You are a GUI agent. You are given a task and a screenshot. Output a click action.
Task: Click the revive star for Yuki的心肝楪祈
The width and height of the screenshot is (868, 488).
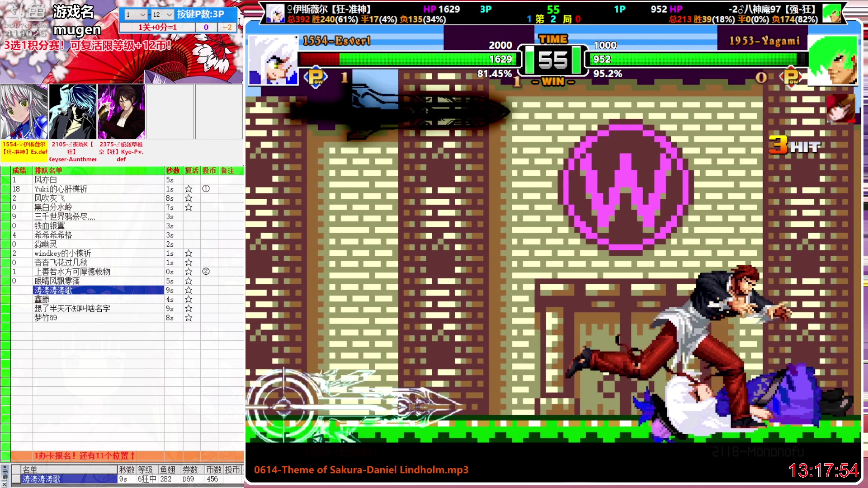coord(189,189)
